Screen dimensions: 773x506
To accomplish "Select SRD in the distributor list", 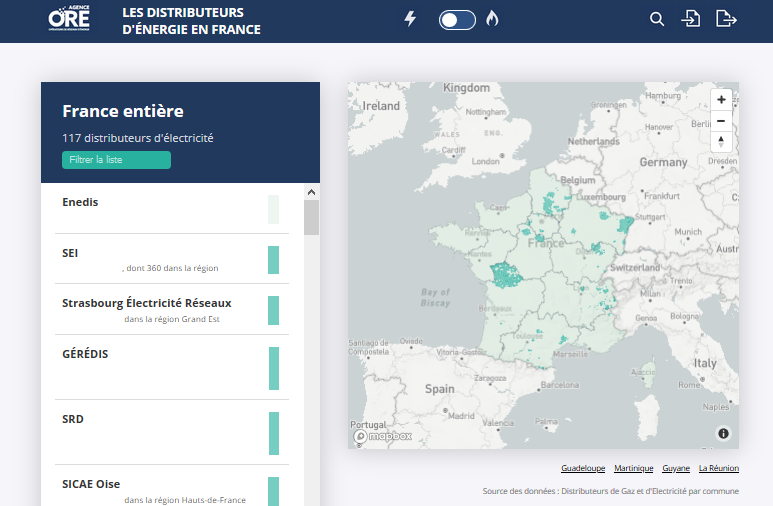I will [x=172, y=433].
